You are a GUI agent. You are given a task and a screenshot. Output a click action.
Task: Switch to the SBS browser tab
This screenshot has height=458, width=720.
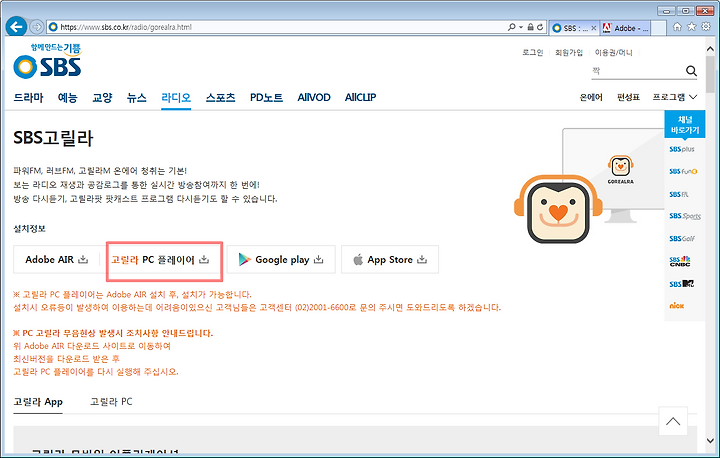click(570, 28)
